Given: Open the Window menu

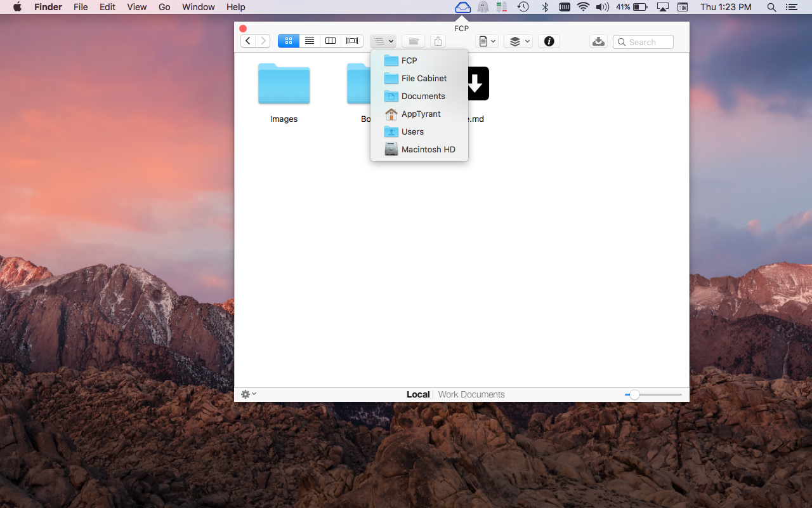Looking at the screenshot, I should [198, 7].
